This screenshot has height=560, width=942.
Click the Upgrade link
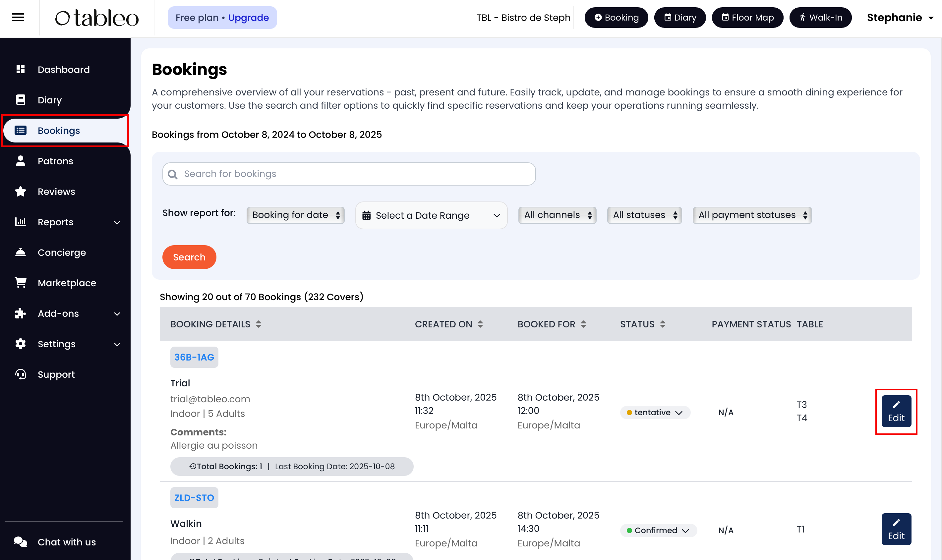point(248,17)
